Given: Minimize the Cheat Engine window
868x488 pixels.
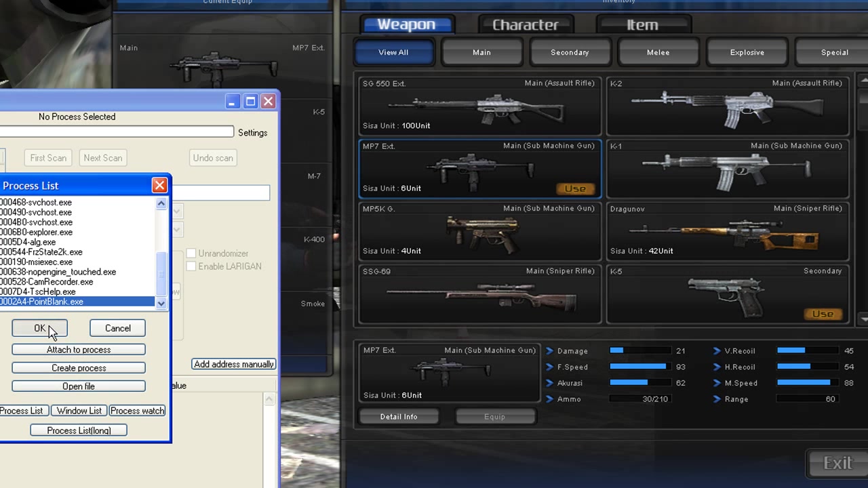Looking at the screenshot, I should coord(233,102).
